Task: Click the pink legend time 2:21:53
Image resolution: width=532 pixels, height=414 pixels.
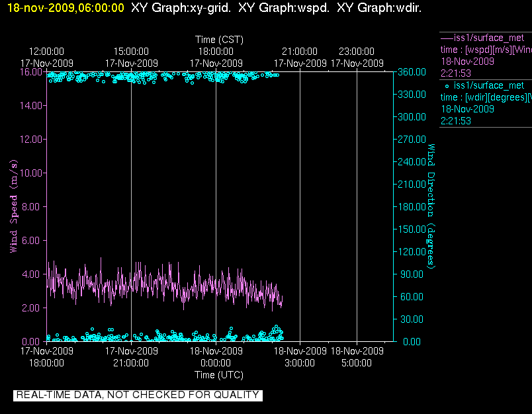Action: 456,73
